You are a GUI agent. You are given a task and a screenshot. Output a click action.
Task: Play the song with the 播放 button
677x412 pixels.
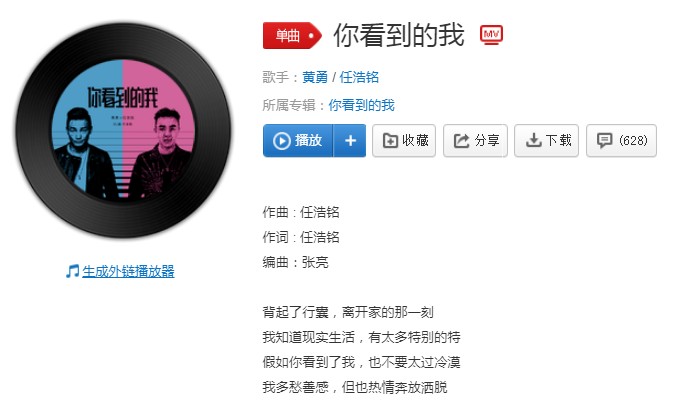point(298,140)
